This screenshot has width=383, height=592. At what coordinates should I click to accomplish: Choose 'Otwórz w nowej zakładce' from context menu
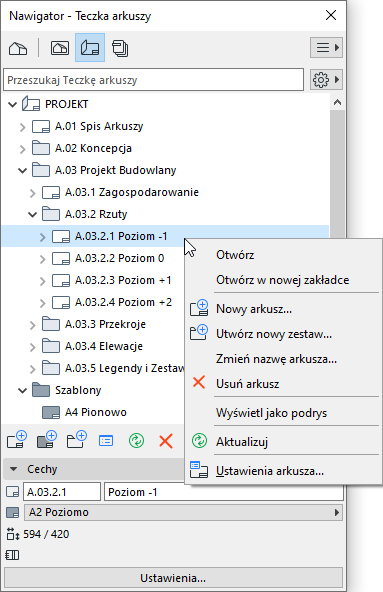pos(283,280)
